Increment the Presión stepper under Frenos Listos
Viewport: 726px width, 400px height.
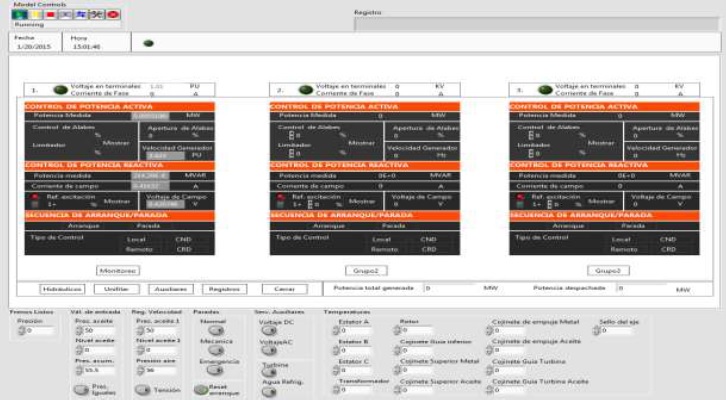click(x=15, y=329)
